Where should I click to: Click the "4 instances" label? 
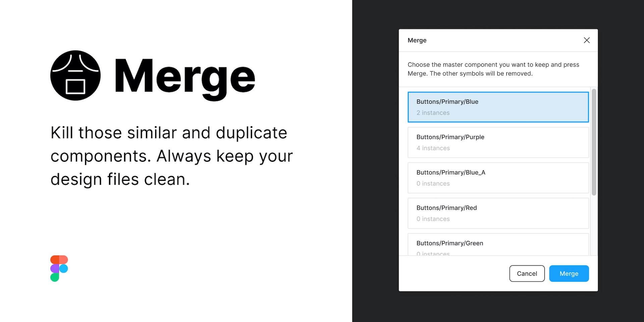pos(433,148)
